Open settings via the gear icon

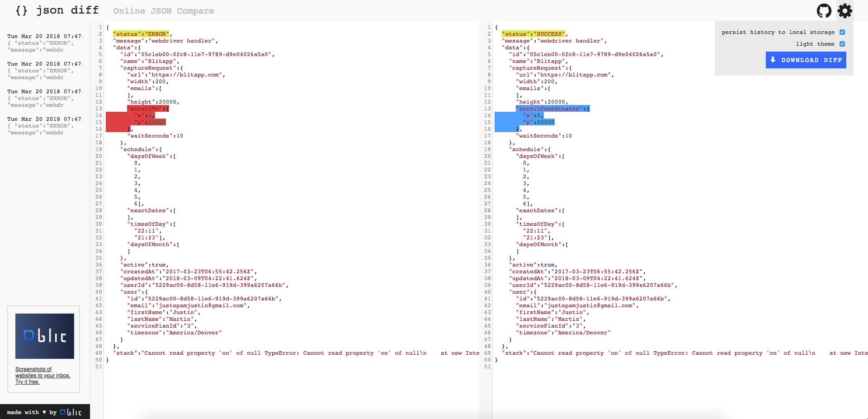[844, 10]
